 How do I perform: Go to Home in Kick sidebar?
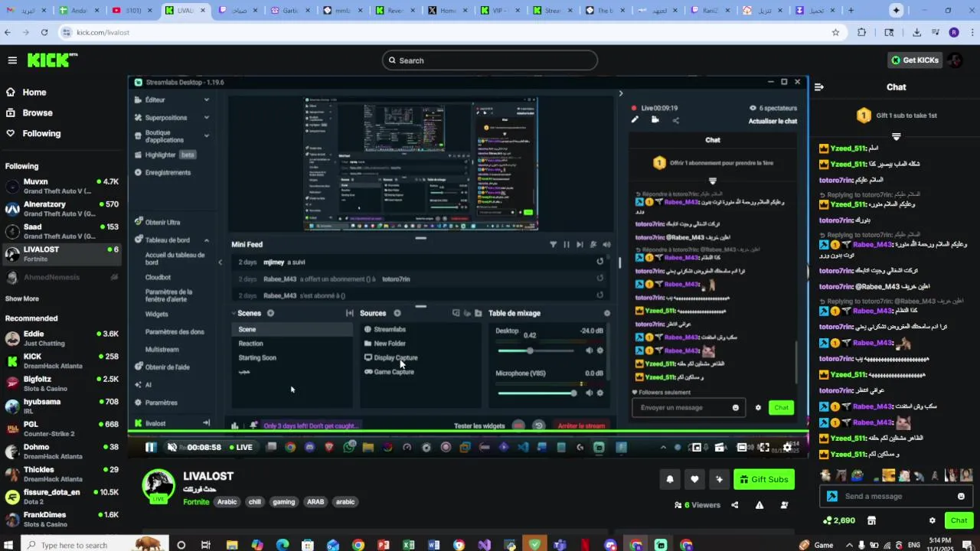26,92
